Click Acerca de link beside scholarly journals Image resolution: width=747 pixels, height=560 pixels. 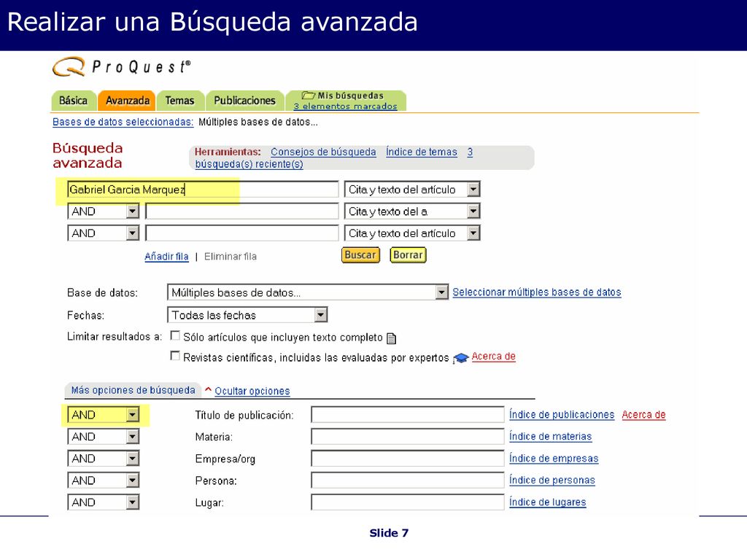click(494, 357)
